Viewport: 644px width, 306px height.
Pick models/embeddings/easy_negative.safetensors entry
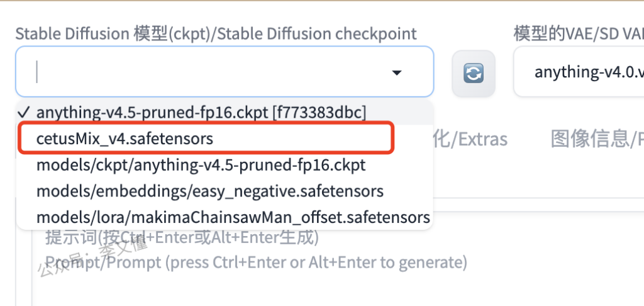[209, 191]
